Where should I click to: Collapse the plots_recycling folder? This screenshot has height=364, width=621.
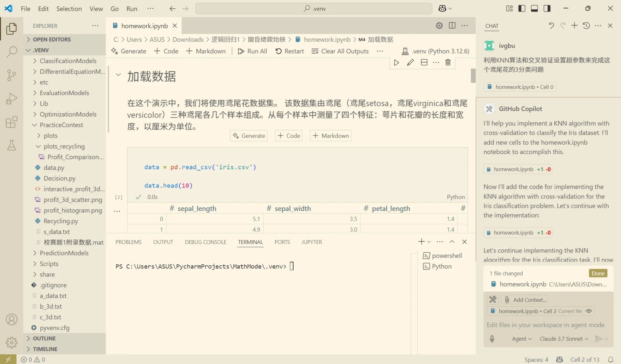(x=65, y=146)
